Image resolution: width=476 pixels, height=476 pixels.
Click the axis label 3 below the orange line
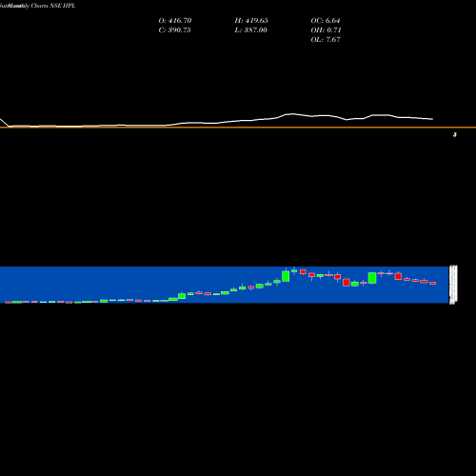coord(455,134)
